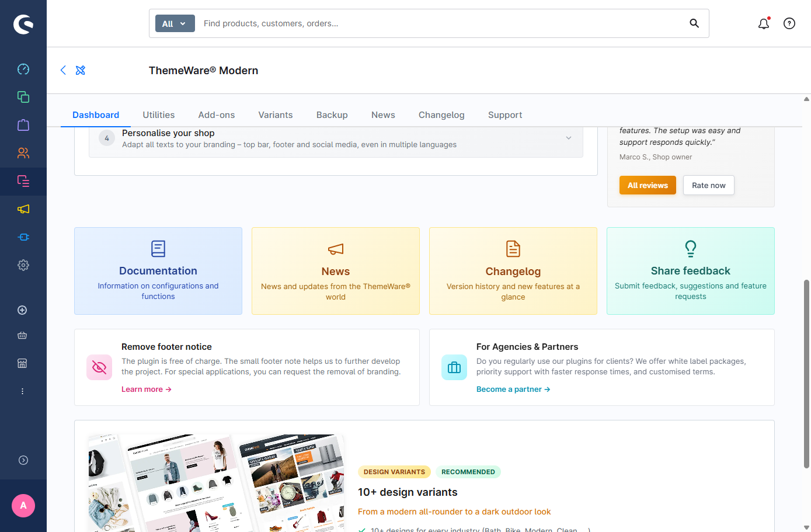This screenshot has width=811, height=532.
Task: Open the shopping basket sales channel icon
Action: tap(22, 335)
